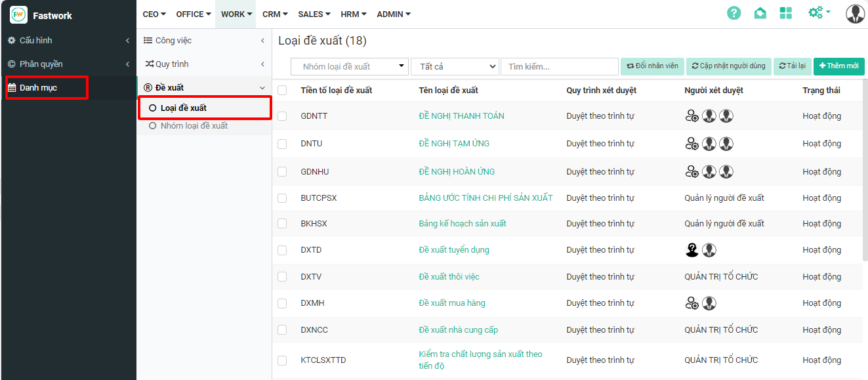The width and height of the screenshot is (868, 380).
Task: Click the Tìm kiếm search field
Action: (559, 66)
